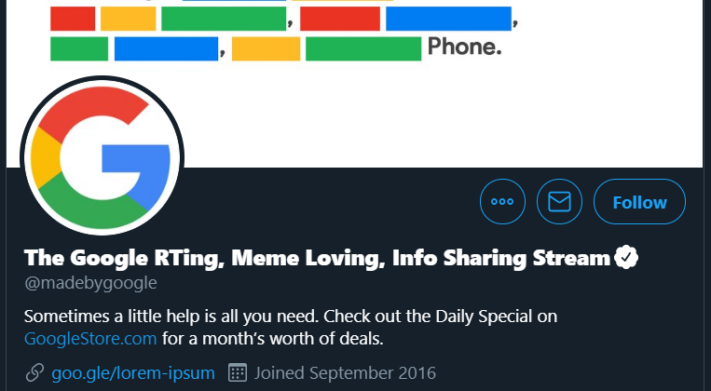Click the blue block in the Phone. row
This screenshot has height=391, width=711.
click(x=166, y=49)
